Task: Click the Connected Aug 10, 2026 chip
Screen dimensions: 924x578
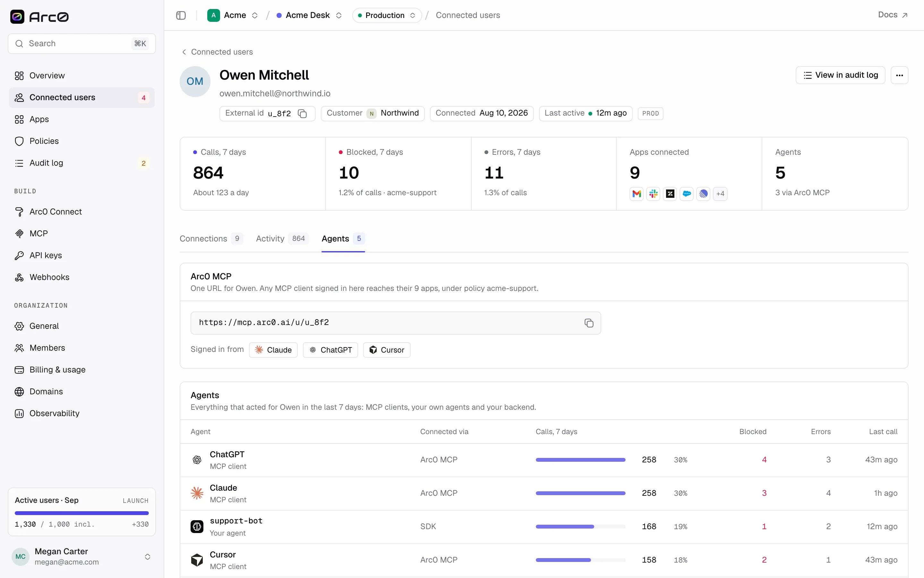Action: click(482, 114)
